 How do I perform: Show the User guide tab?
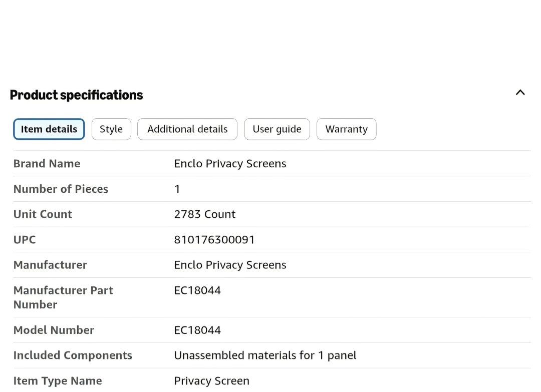pyautogui.click(x=277, y=129)
